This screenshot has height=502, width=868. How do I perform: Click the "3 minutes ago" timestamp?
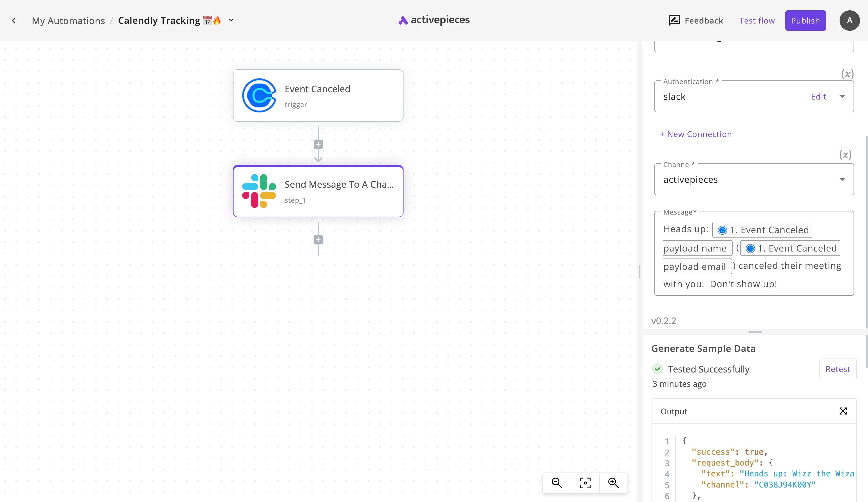(x=679, y=384)
